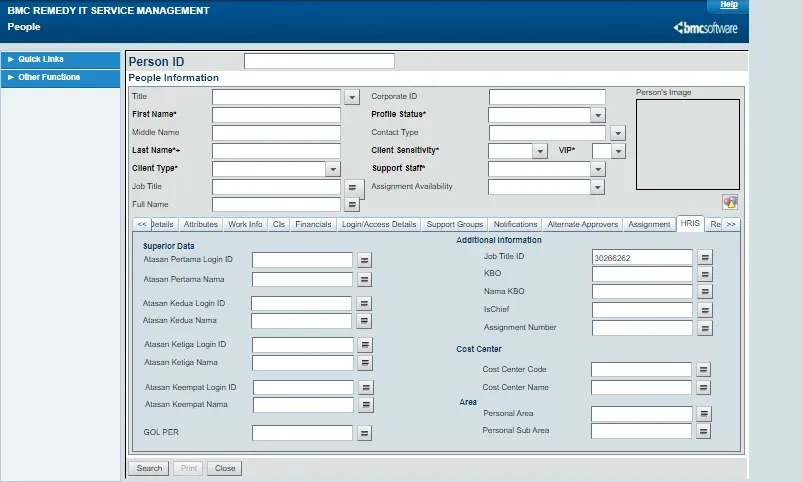802x482 pixels.
Task: Open the menu icon beside Full Name field
Action: click(x=352, y=204)
